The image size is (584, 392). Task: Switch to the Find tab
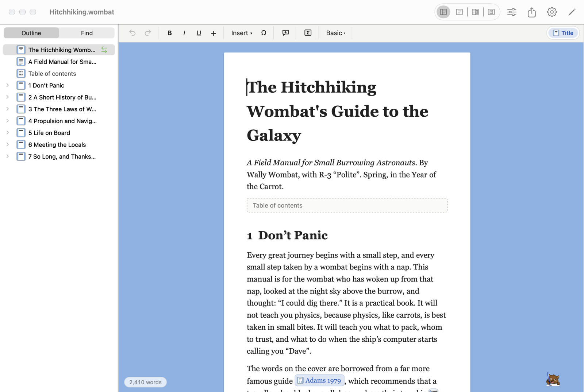(x=87, y=33)
